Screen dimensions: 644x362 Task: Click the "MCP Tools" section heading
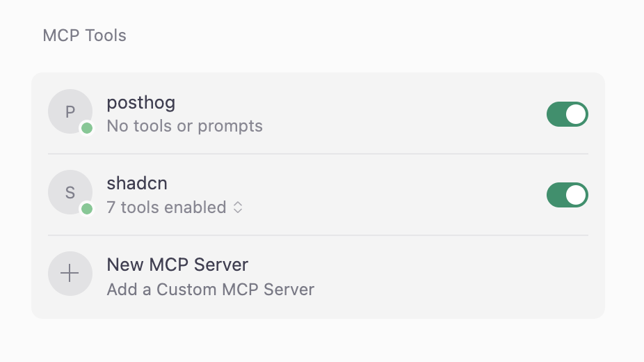coord(84,36)
